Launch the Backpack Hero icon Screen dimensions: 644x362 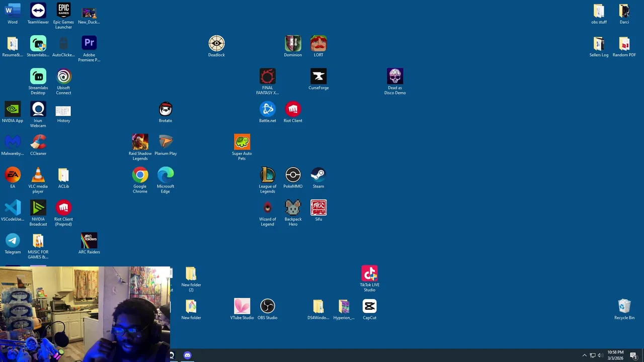coord(293,208)
